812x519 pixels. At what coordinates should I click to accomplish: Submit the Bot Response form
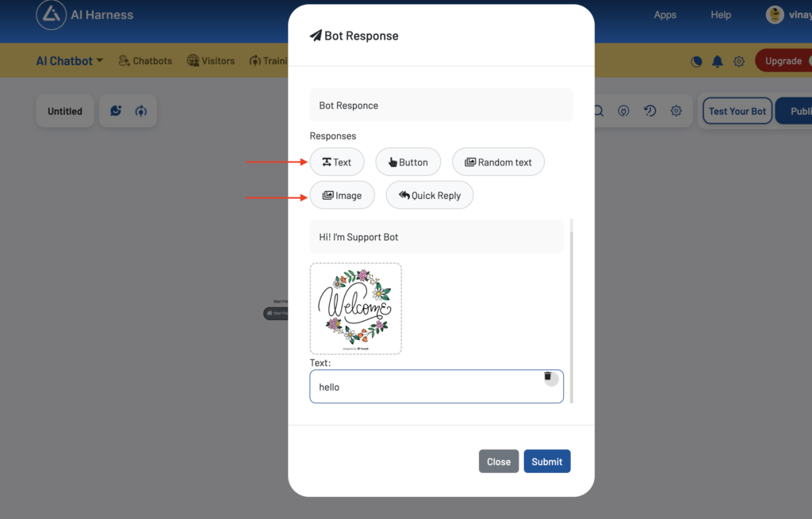(547, 462)
